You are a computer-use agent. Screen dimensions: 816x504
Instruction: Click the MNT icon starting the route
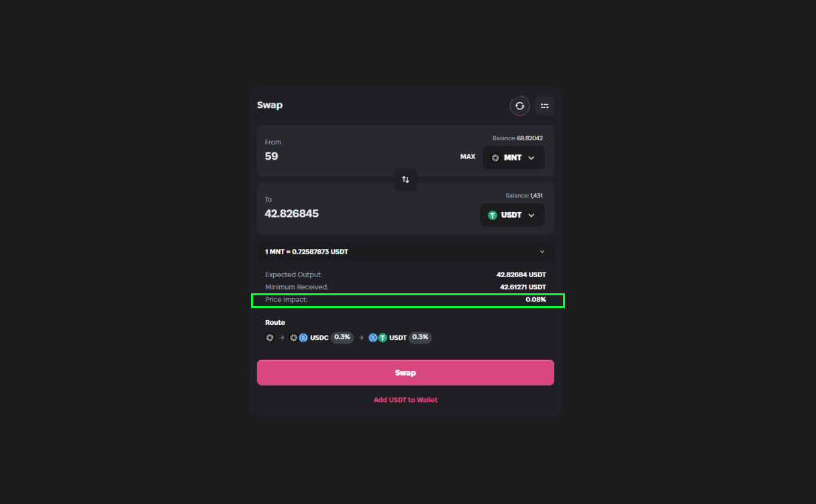pos(270,338)
